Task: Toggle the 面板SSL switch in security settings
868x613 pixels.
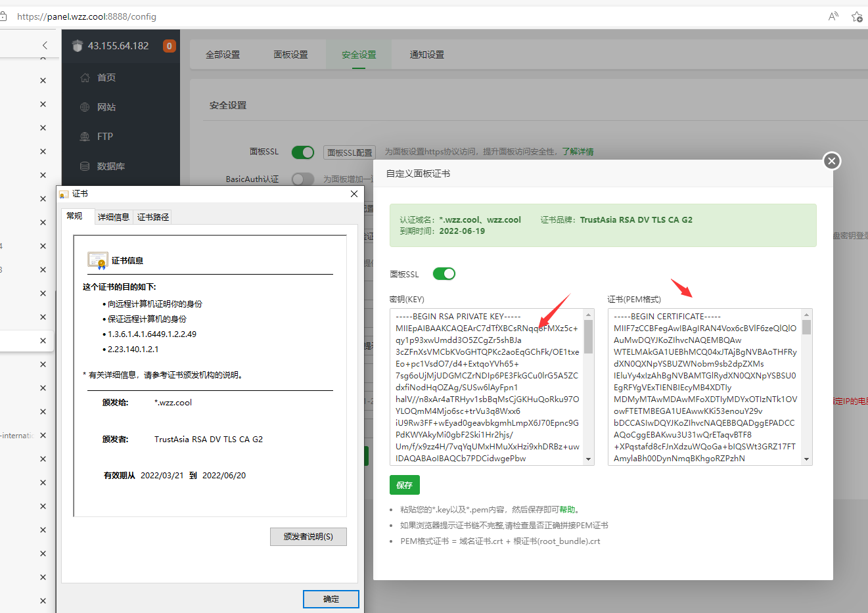Action: (x=303, y=152)
